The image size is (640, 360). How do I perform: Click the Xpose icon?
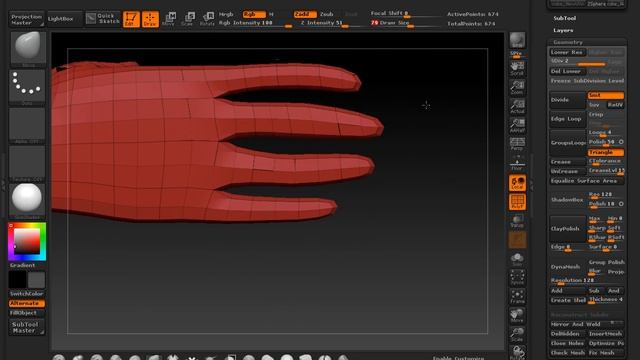point(517,278)
